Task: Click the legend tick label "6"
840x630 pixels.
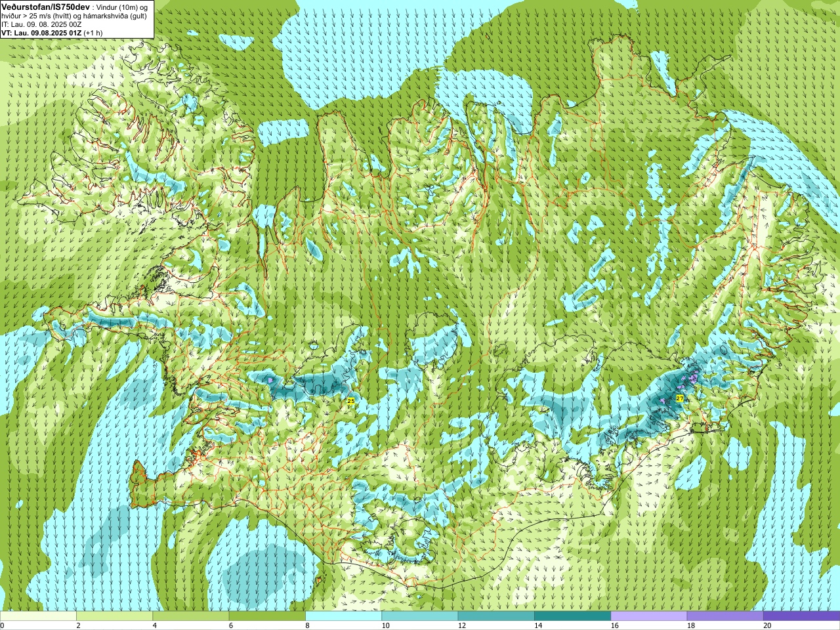Action: point(230,625)
